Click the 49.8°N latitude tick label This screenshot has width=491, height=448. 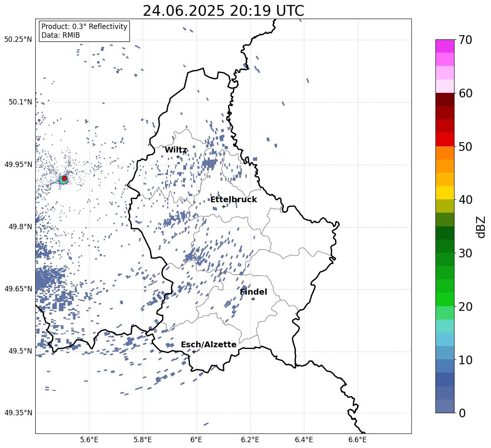tap(20, 227)
